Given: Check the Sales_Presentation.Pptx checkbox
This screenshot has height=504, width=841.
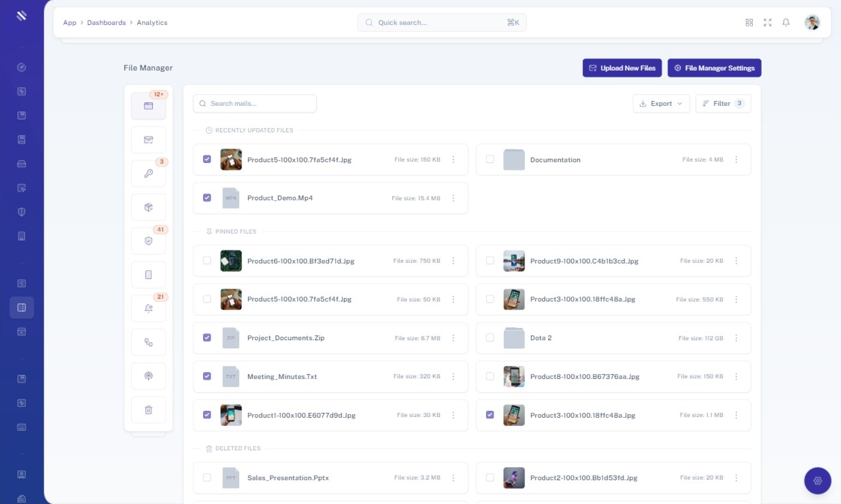Looking at the screenshot, I should (207, 477).
